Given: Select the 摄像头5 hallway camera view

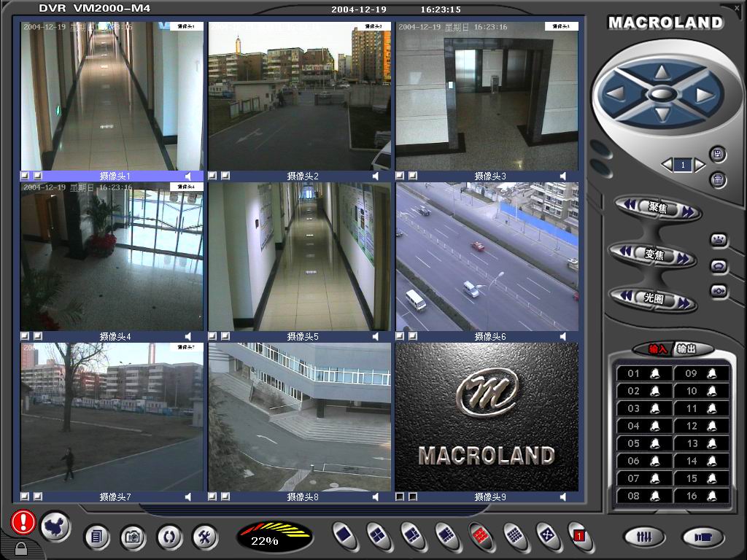Looking at the screenshot, I should point(299,256).
